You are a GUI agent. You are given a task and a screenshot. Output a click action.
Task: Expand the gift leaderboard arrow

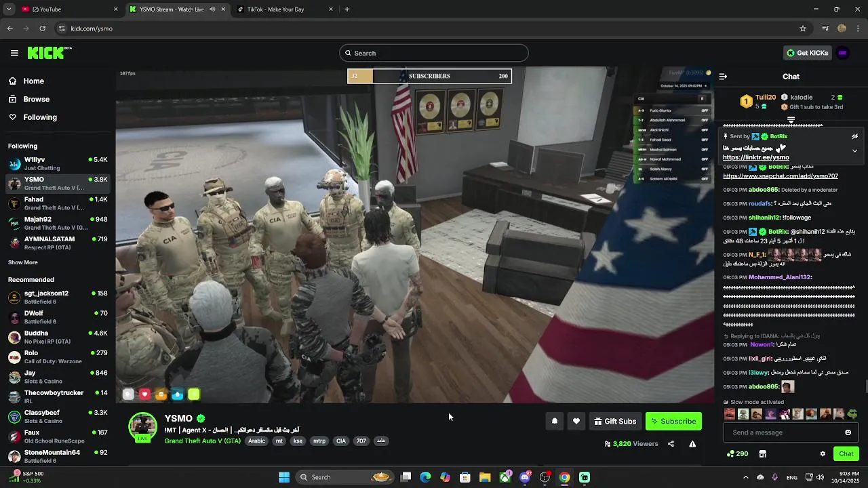pyautogui.click(x=791, y=120)
